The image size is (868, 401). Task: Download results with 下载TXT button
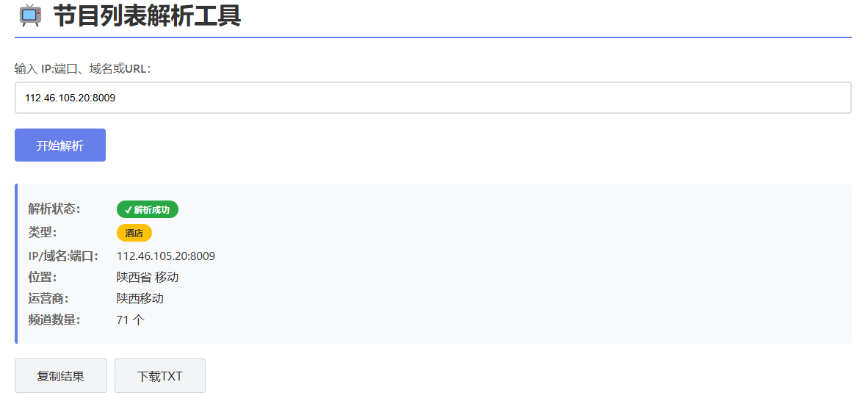(160, 376)
